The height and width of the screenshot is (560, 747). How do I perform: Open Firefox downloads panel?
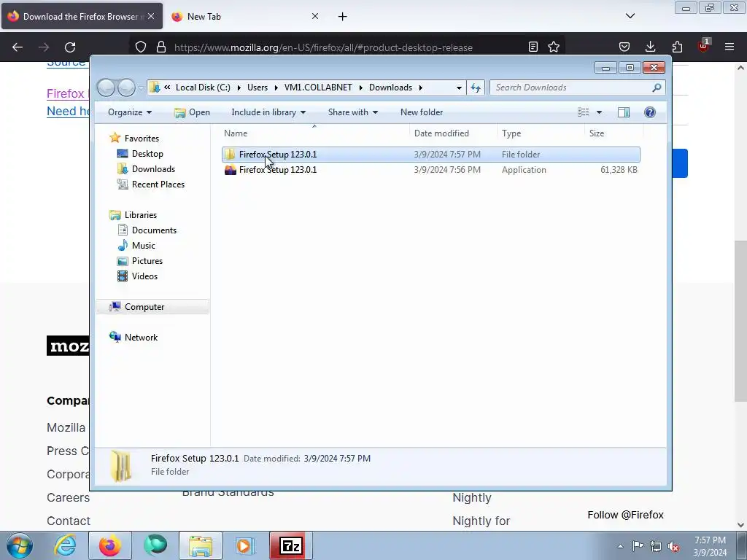pos(650,47)
